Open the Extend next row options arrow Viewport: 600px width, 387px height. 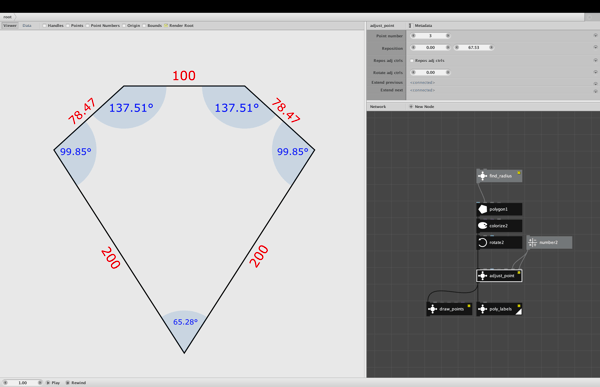click(595, 91)
